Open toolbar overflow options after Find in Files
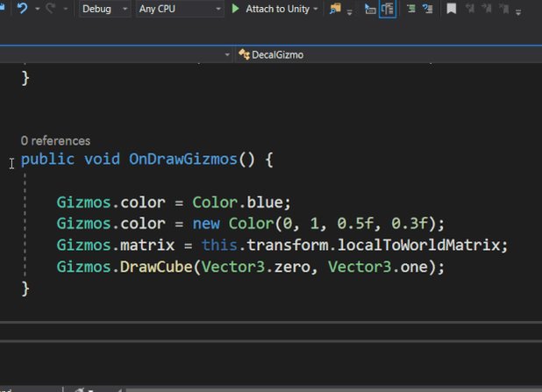Image resolution: width=542 pixels, height=392 pixels. [x=349, y=13]
